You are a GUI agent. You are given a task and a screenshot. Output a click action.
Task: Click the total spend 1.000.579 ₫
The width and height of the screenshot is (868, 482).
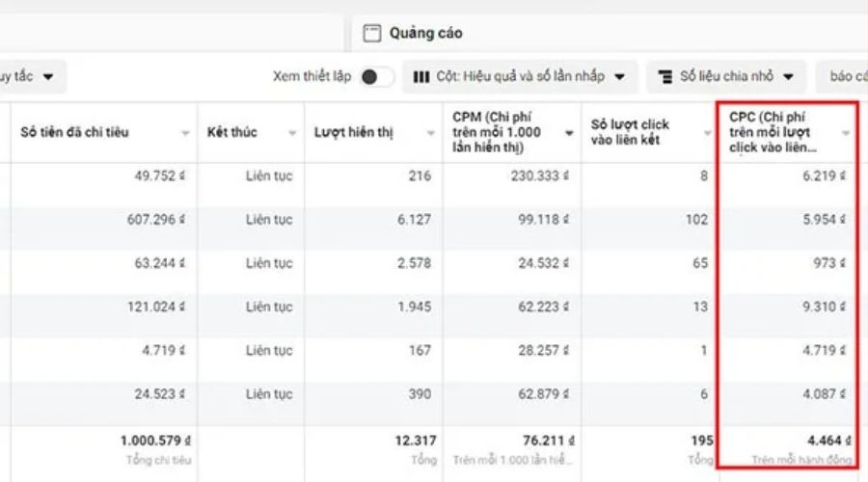click(x=155, y=442)
